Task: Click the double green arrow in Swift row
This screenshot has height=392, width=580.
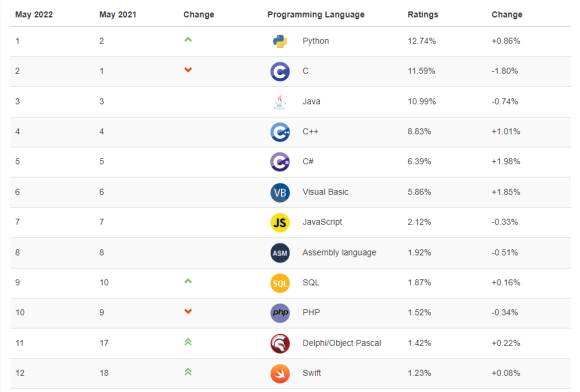Action: point(188,372)
